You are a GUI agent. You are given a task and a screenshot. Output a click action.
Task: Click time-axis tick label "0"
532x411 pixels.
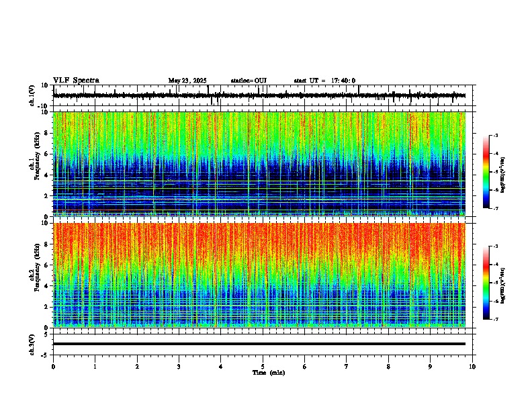(x=53, y=367)
